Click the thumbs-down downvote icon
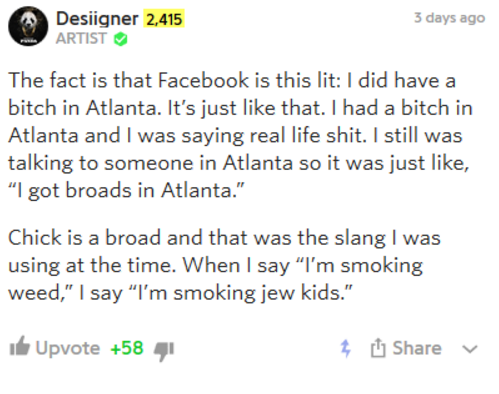 click(164, 351)
